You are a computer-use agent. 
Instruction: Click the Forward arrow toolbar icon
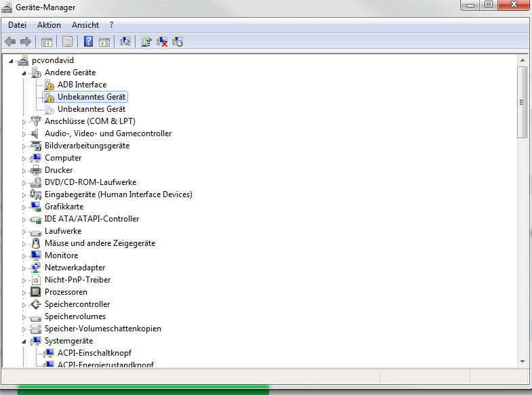[x=26, y=42]
